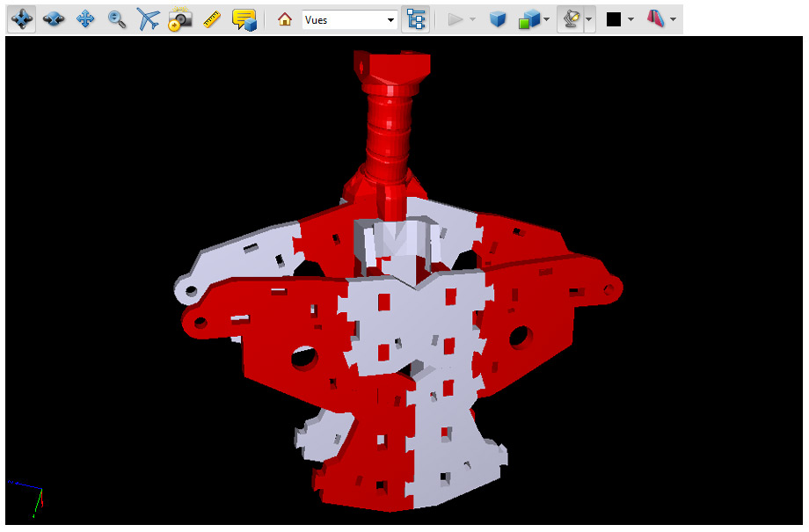Select the Spin tool
The image size is (809, 532).
pyautogui.click(x=54, y=18)
